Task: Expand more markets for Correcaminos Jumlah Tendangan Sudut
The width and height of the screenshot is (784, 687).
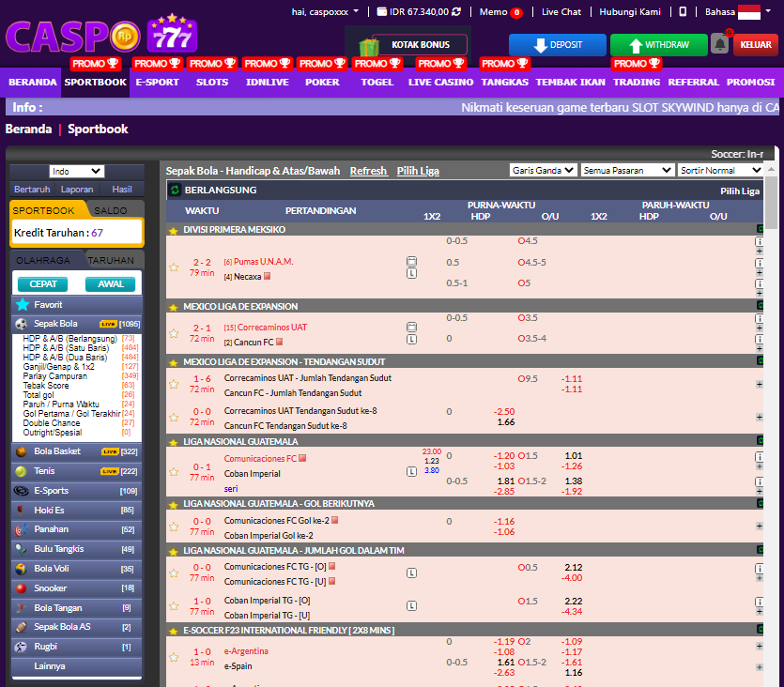Action: 759,384
